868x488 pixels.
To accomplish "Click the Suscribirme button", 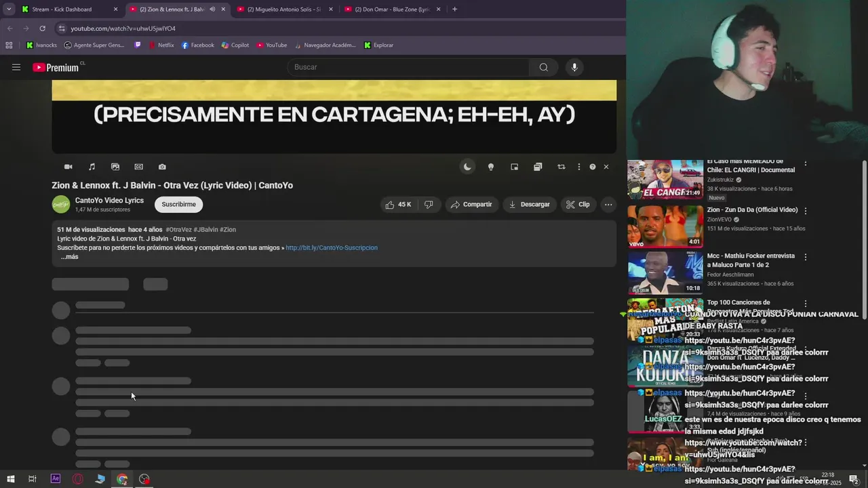I will coord(179,204).
